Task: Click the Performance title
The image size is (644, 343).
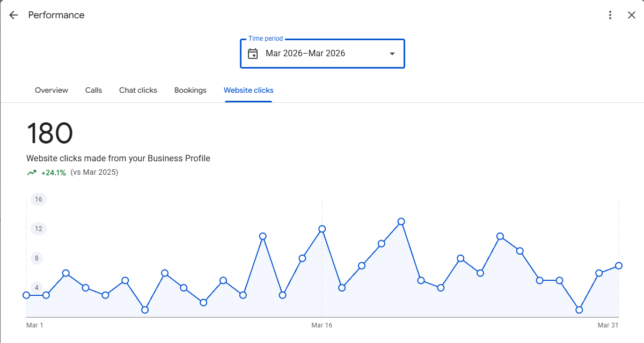Action: (x=56, y=15)
